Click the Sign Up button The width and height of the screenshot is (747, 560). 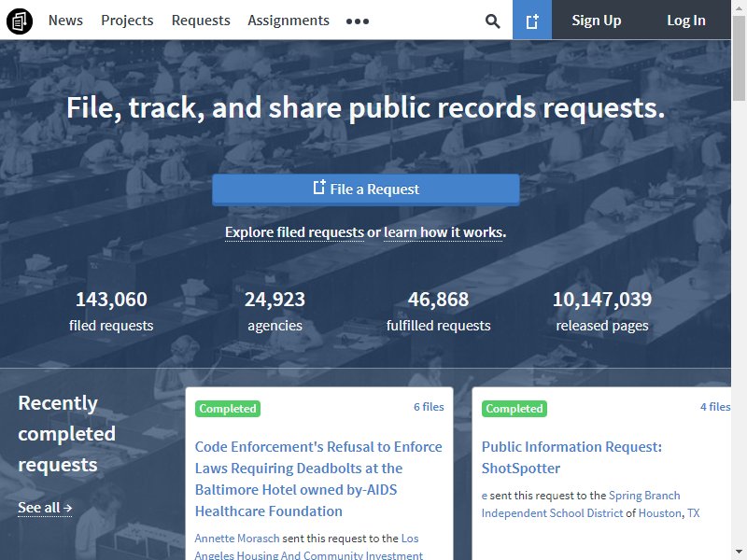pyautogui.click(x=597, y=20)
